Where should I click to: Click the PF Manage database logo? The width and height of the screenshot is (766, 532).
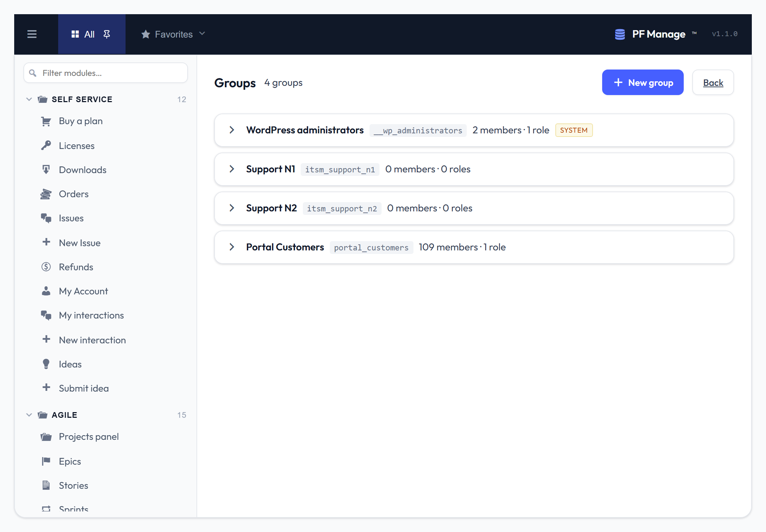620,34
